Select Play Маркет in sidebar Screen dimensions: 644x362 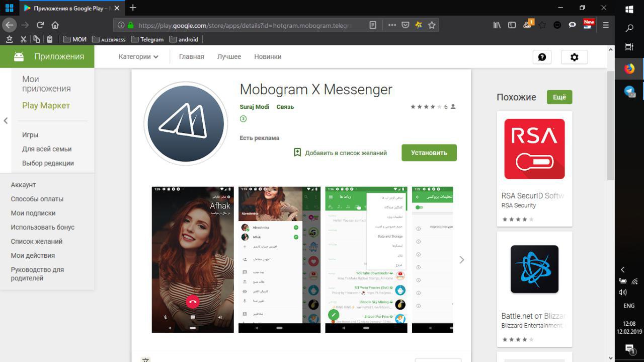click(x=46, y=105)
